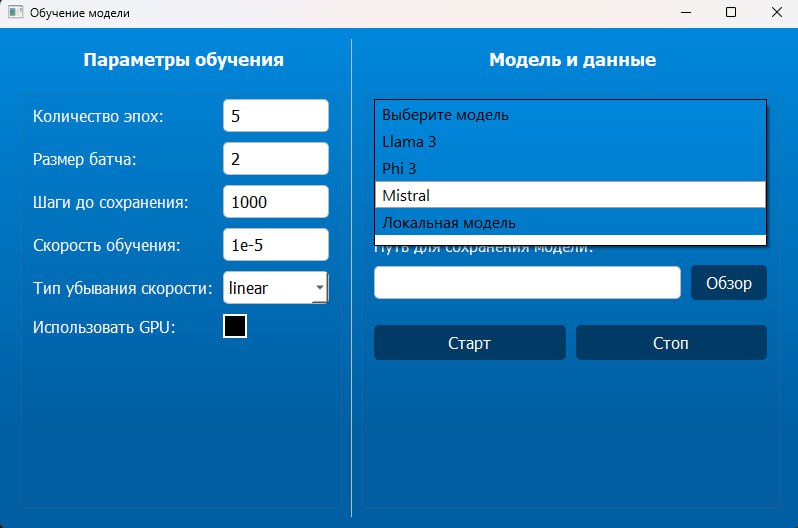Close the Обучение модели window

tap(776, 13)
